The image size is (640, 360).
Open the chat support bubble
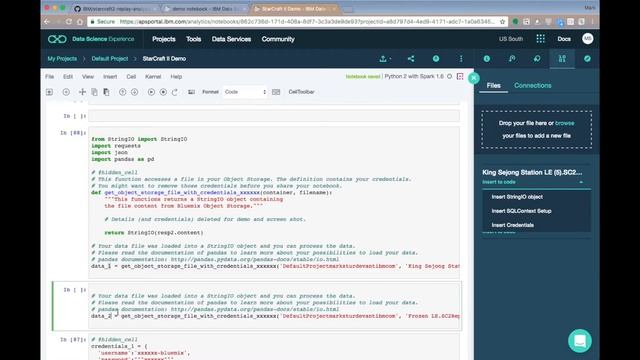(580, 340)
